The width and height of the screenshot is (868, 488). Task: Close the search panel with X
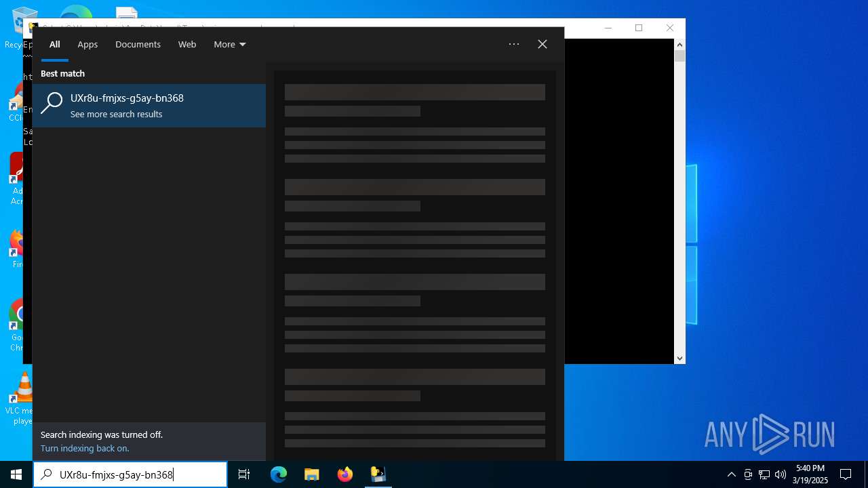[542, 44]
